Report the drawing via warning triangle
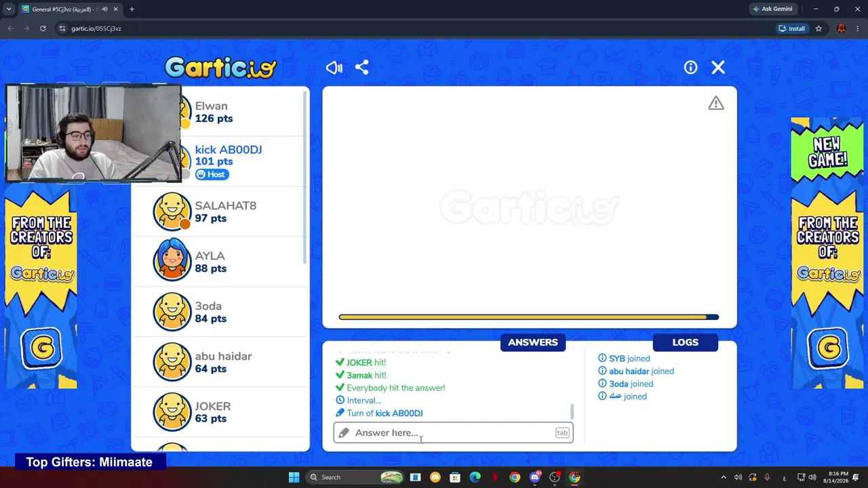 [716, 103]
